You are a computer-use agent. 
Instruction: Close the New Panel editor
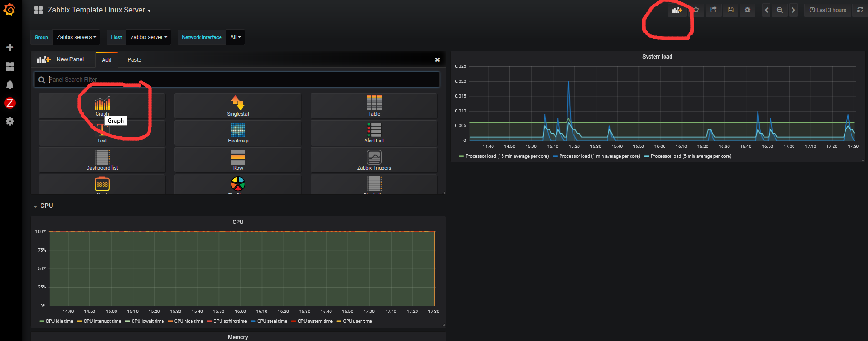pyautogui.click(x=437, y=59)
